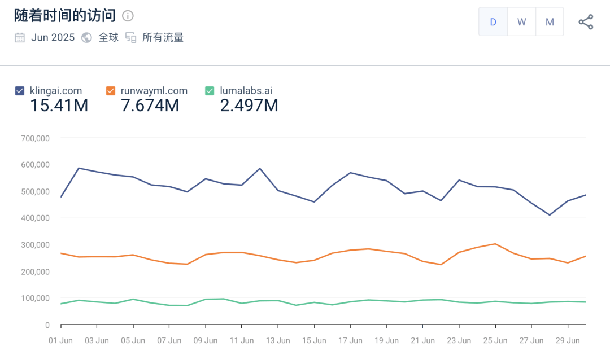The image size is (610, 364).
Task: Open the info tooltip icon beside the title
Action: pyautogui.click(x=128, y=16)
